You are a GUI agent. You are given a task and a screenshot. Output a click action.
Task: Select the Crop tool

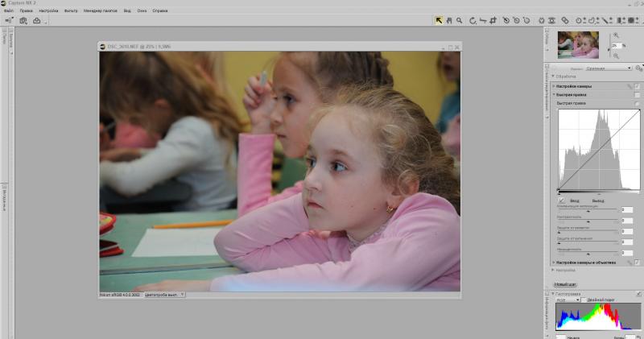pos(493,20)
